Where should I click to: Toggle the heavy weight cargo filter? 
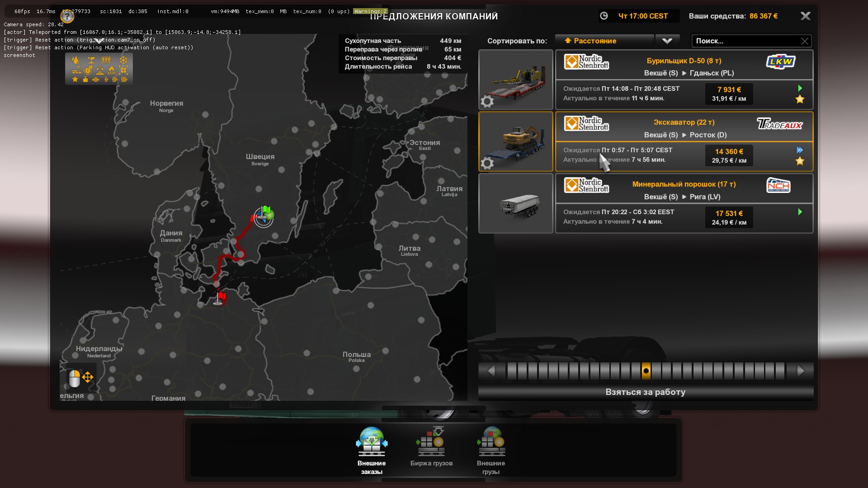pyautogui.click(x=85, y=79)
